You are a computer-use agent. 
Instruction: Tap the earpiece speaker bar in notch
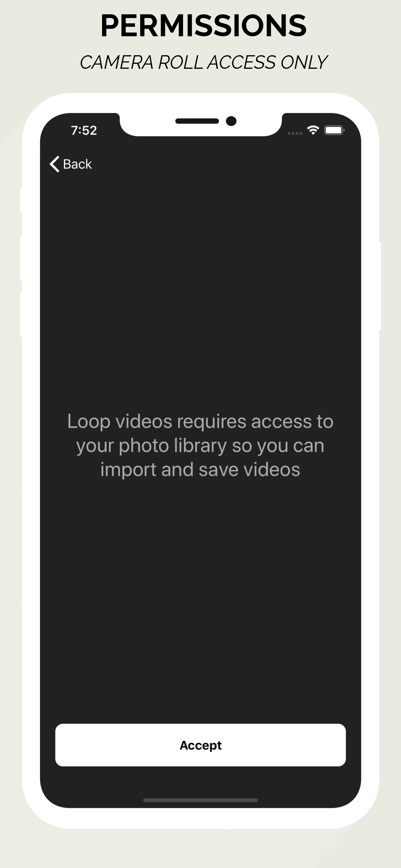pyautogui.click(x=197, y=121)
